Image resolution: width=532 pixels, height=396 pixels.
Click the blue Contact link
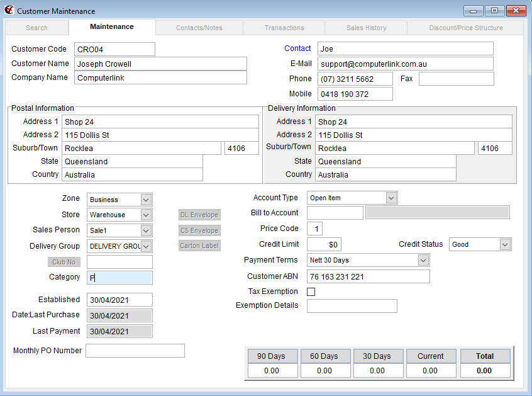coord(297,48)
